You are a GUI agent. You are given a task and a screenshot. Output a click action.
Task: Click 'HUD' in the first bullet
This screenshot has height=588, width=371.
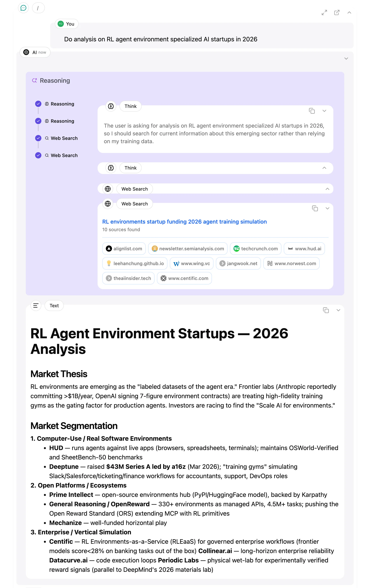pyautogui.click(x=56, y=448)
